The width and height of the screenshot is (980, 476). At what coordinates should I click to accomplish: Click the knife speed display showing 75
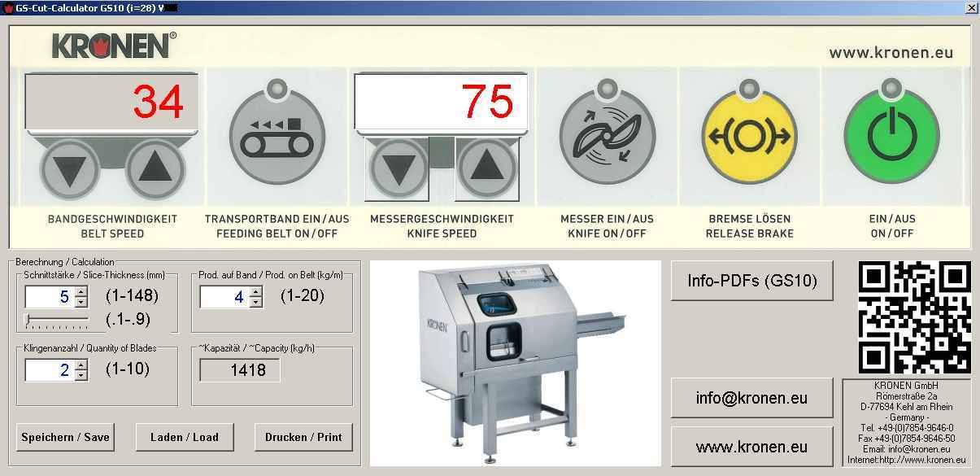tap(441, 102)
